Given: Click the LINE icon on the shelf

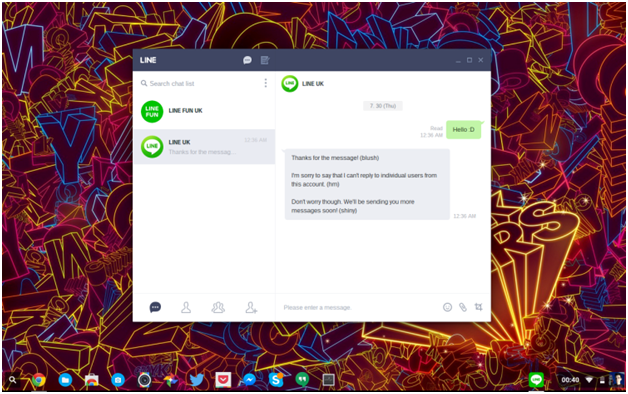Looking at the screenshot, I should coord(536,380).
